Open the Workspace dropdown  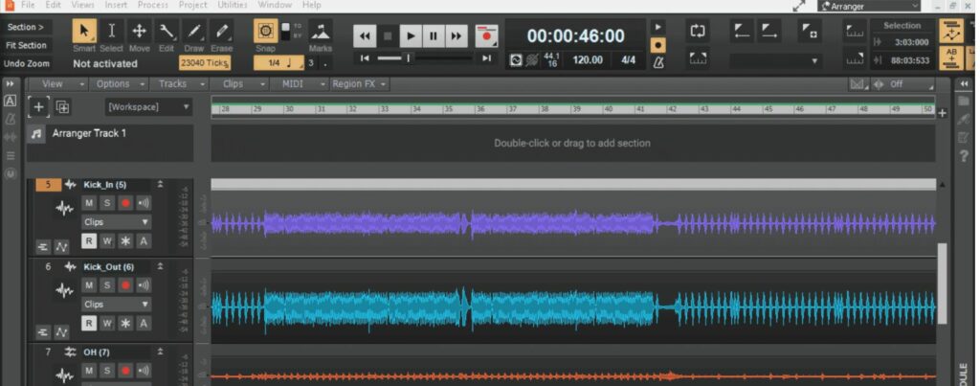[148, 107]
